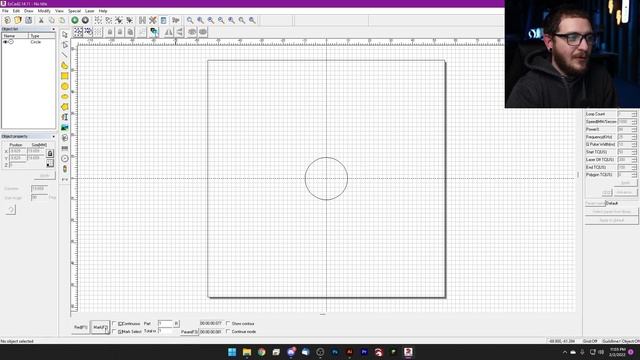
Task: Click the Hatch tool icon in second toolbar
Action: point(154,32)
